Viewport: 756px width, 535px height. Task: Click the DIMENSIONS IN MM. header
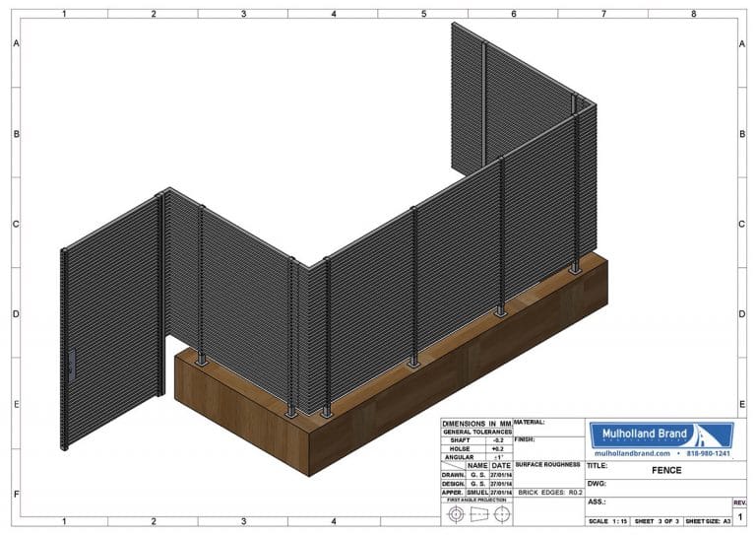point(477,424)
